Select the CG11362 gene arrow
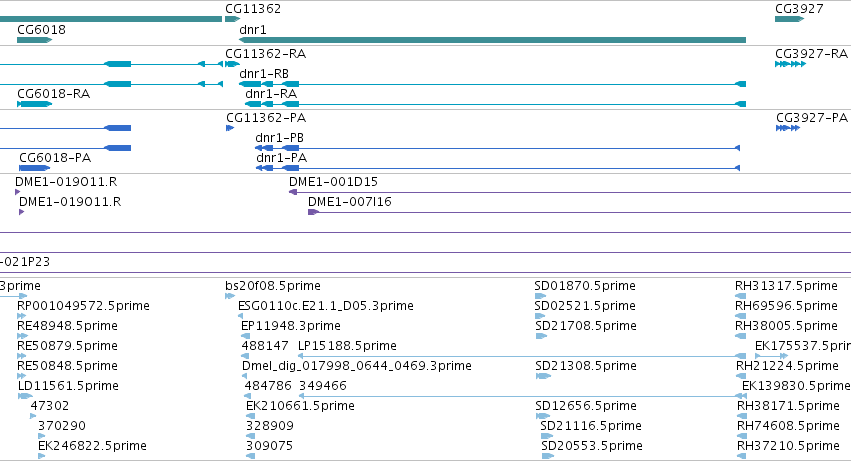Image resolution: width=851 pixels, height=461 pixels. coord(233,19)
